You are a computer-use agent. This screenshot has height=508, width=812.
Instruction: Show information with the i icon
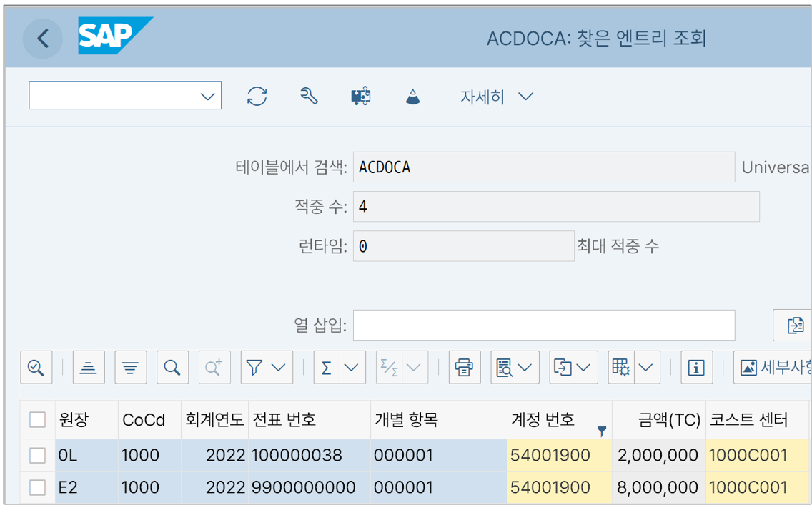point(696,367)
